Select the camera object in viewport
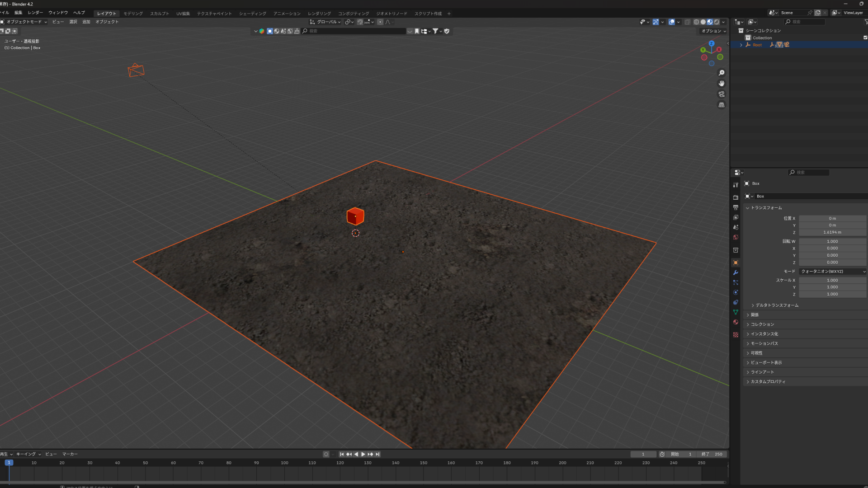Image resolution: width=868 pixels, height=488 pixels. click(136, 70)
